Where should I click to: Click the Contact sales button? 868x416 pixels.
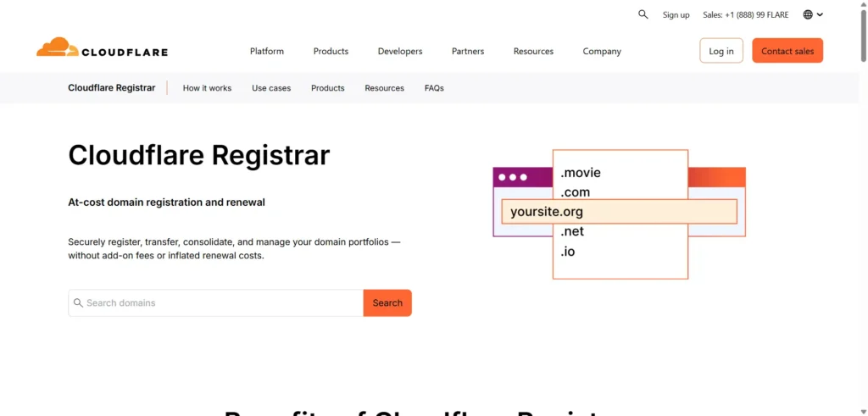[787, 50]
